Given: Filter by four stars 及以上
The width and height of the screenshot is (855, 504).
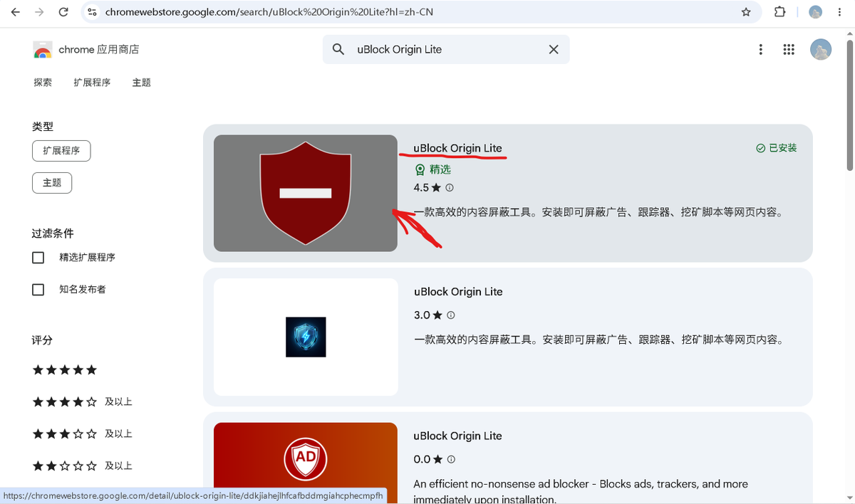Looking at the screenshot, I should click(83, 402).
